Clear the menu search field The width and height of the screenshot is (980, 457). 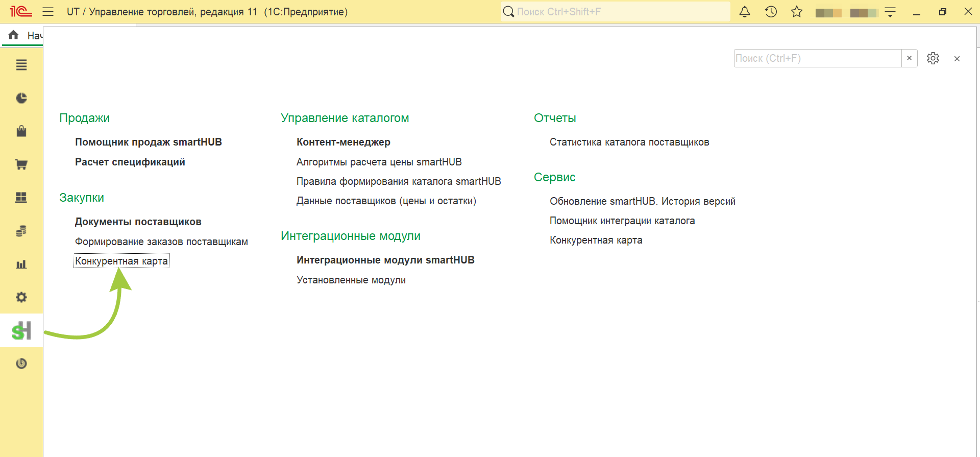(909, 58)
